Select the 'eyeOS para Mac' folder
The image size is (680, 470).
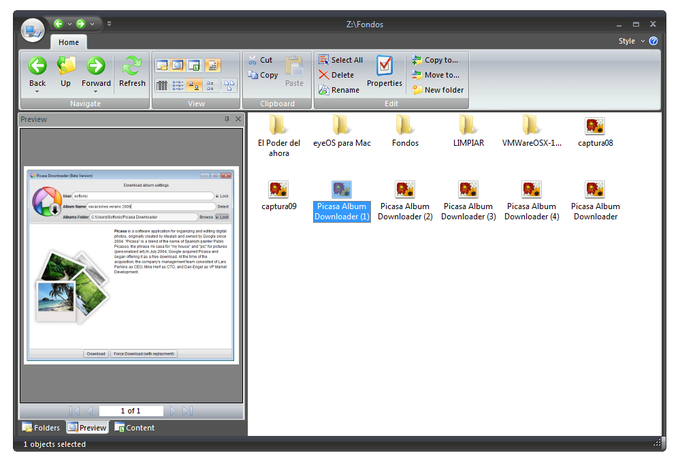click(x=342, y=131)
